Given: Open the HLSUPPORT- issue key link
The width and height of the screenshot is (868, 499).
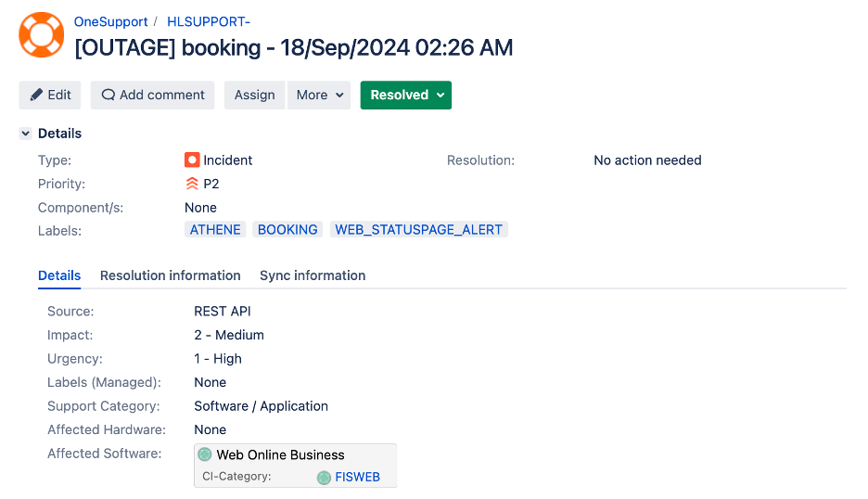Looking at the screenshot, I should click(x=209, y=21).
